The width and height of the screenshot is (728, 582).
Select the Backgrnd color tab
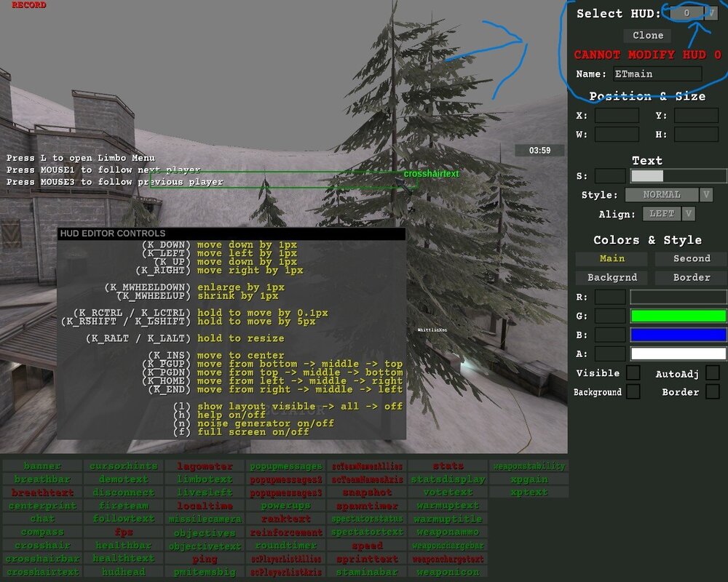(612, 277)
